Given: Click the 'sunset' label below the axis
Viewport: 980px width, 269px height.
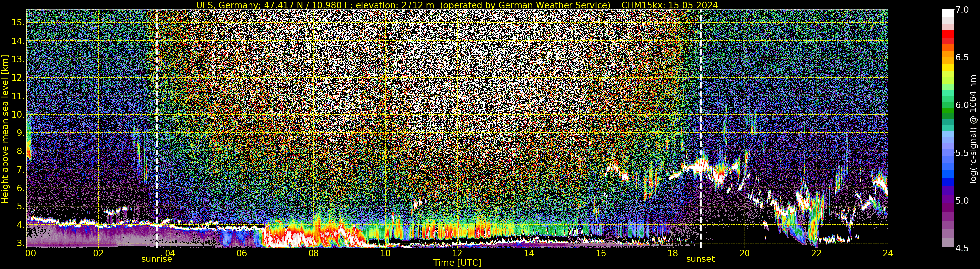Looking at the screenshot, I should pos(700,259).
